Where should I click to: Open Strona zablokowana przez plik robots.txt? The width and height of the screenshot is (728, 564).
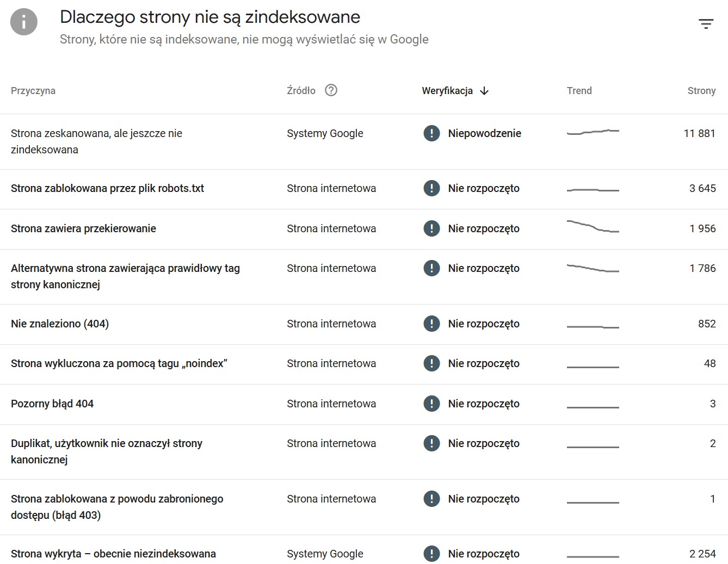coord(364,189)
